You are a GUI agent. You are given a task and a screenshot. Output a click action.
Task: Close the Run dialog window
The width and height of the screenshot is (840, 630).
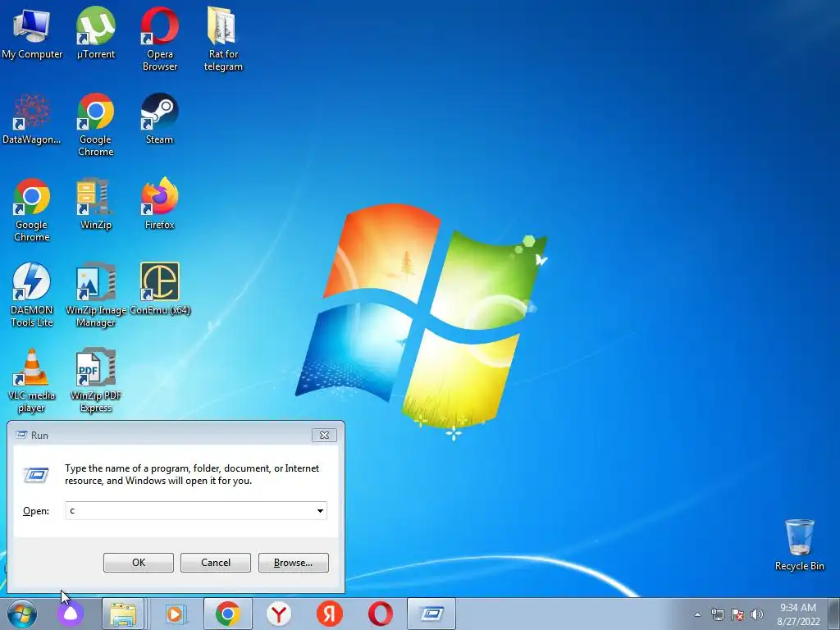(324, 435)
